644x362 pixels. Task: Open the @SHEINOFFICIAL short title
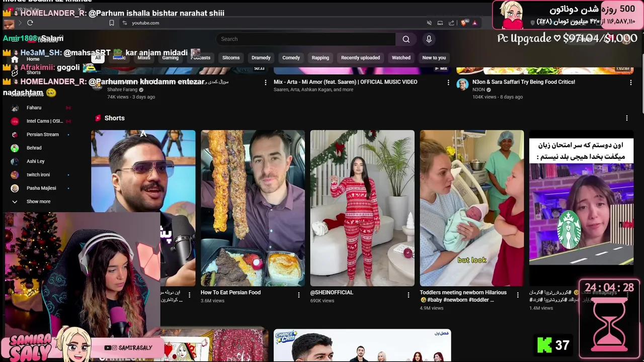pyautogui.click(x=332, y=293)
